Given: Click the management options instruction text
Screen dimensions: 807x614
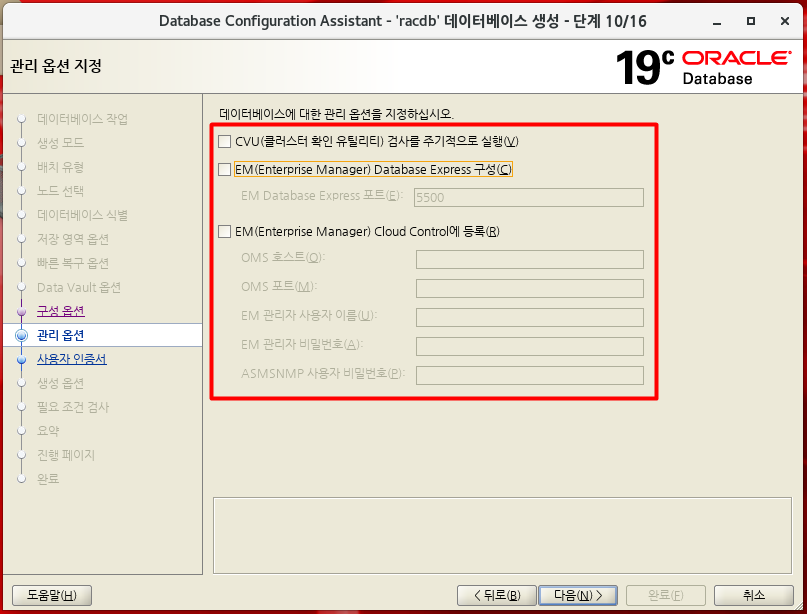Looking at the screenshot, I should tap(337, 114).
